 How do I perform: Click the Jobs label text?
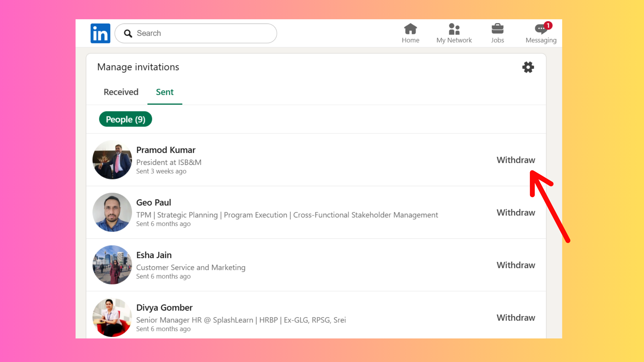(x=497, y=40)
